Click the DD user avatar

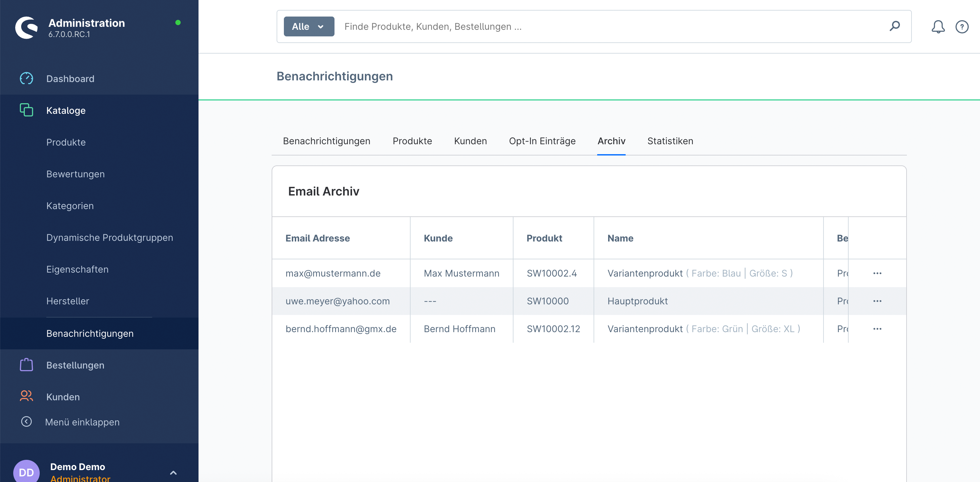pos(26,472)
